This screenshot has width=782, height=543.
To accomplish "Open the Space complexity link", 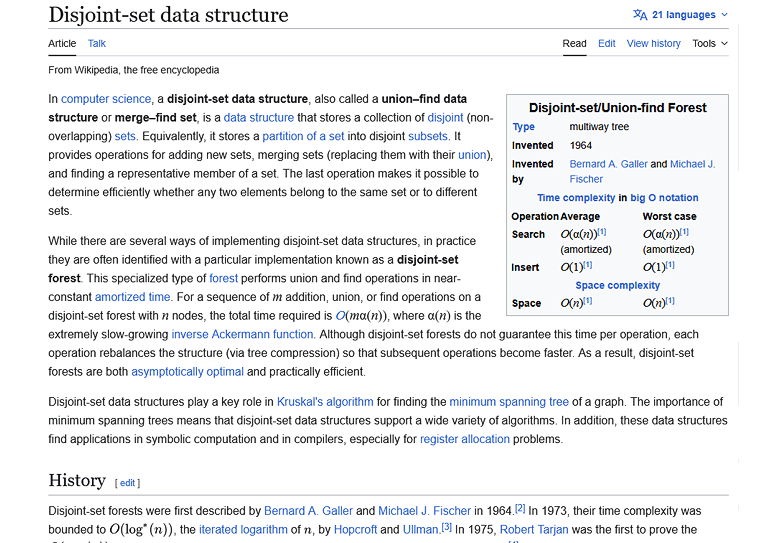I will (617, 285).
